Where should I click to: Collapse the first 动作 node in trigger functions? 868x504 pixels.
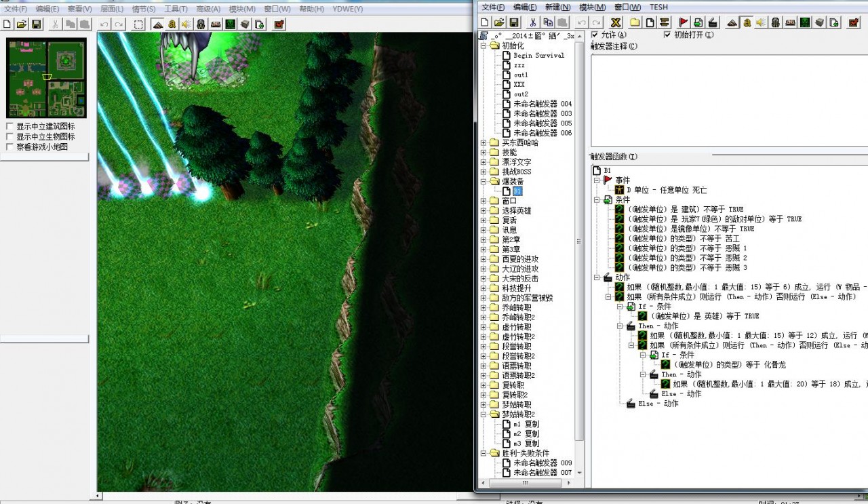point(597,277)
